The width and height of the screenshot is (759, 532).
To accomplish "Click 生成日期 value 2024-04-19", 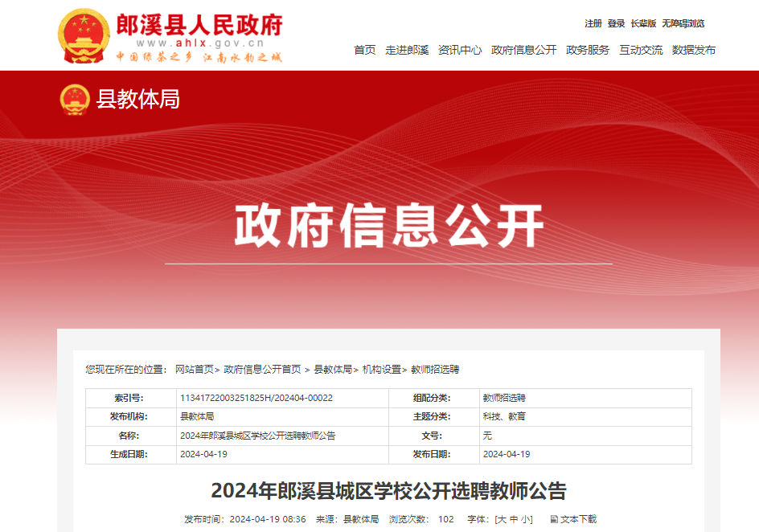I will (x=203, y=454).
